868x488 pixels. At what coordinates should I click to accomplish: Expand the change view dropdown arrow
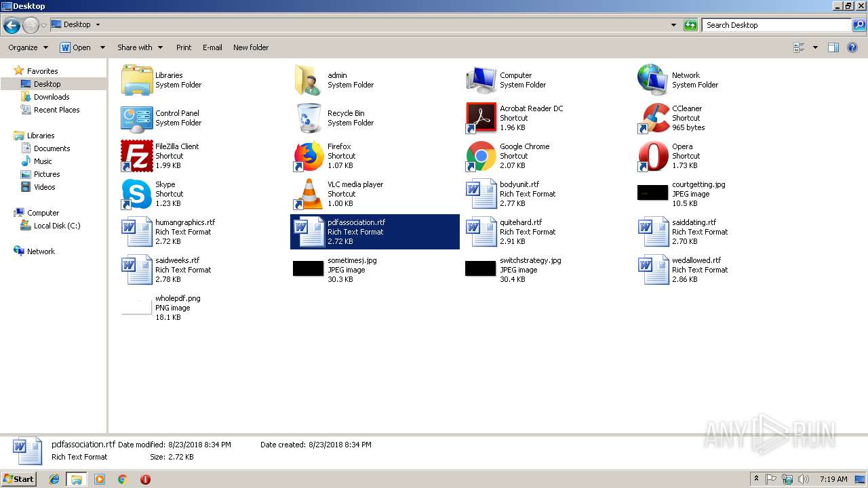[x=815, y=47]
